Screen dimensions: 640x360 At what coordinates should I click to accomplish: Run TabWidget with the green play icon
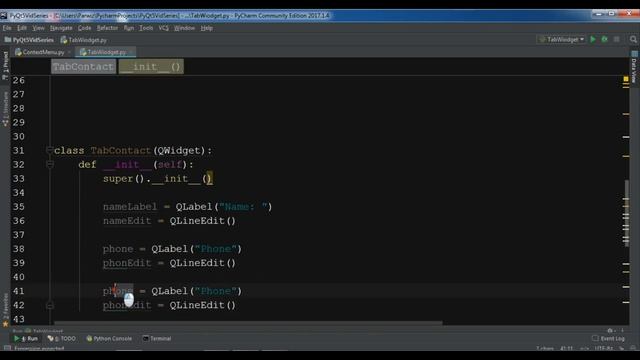coord(593,39)
